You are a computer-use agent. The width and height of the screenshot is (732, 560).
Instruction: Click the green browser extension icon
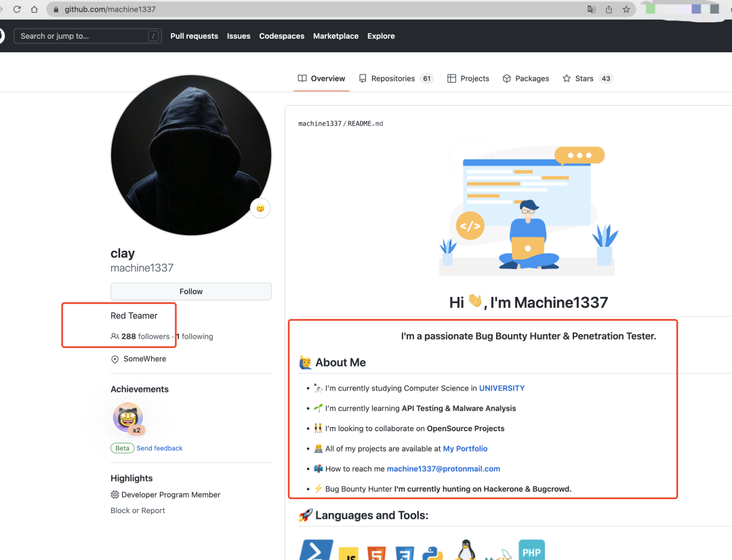pyautogui.click(x=650, y=9)
